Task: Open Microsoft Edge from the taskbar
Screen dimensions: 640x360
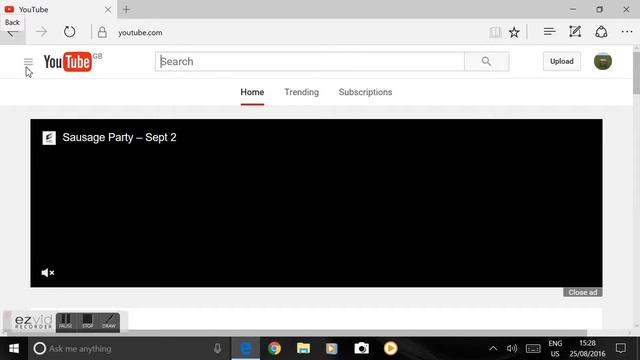Action: 246,349
